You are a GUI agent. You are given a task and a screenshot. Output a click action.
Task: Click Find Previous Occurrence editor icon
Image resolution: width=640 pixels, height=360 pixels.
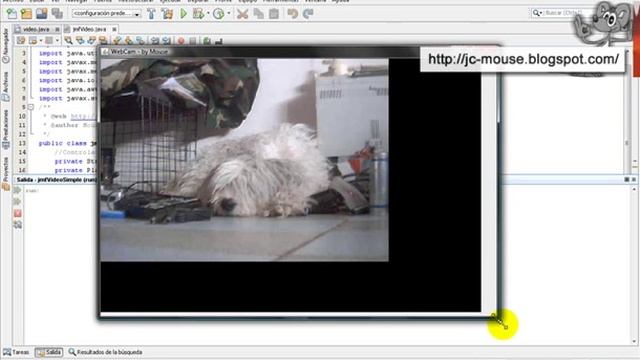click(80, 40)
